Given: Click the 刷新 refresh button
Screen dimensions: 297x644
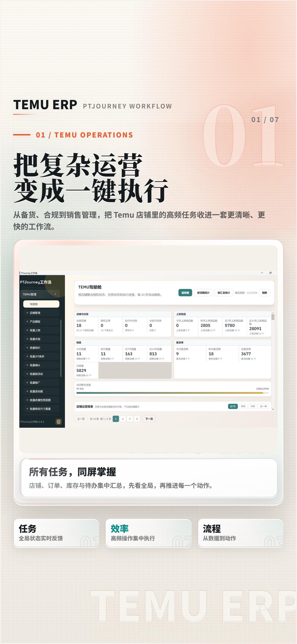Looking at the screenshot, I should tap(265, 293).
